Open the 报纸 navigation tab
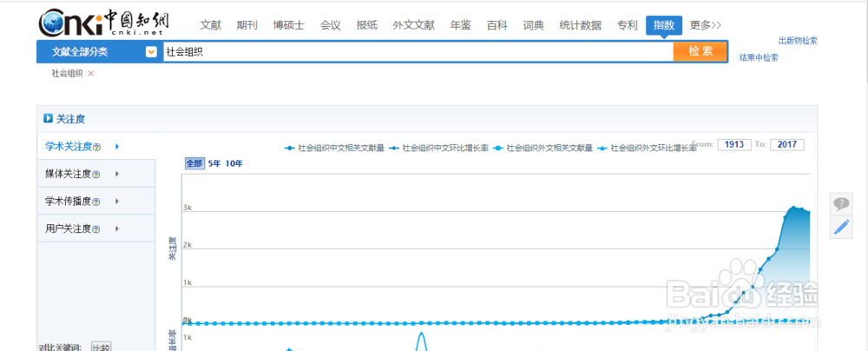868x351 pixels. (x=367, y=25)
